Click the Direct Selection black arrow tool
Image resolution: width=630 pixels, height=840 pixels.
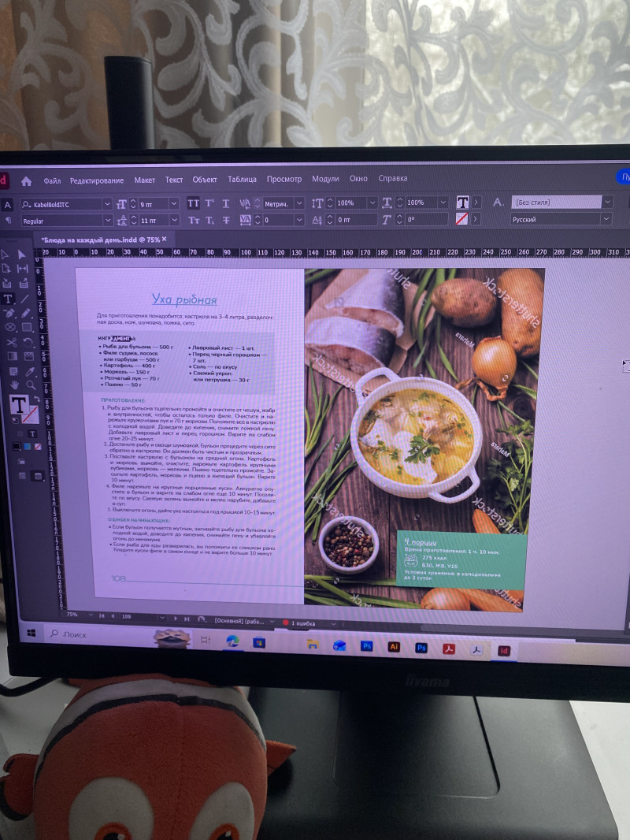(x=22, y=255)
